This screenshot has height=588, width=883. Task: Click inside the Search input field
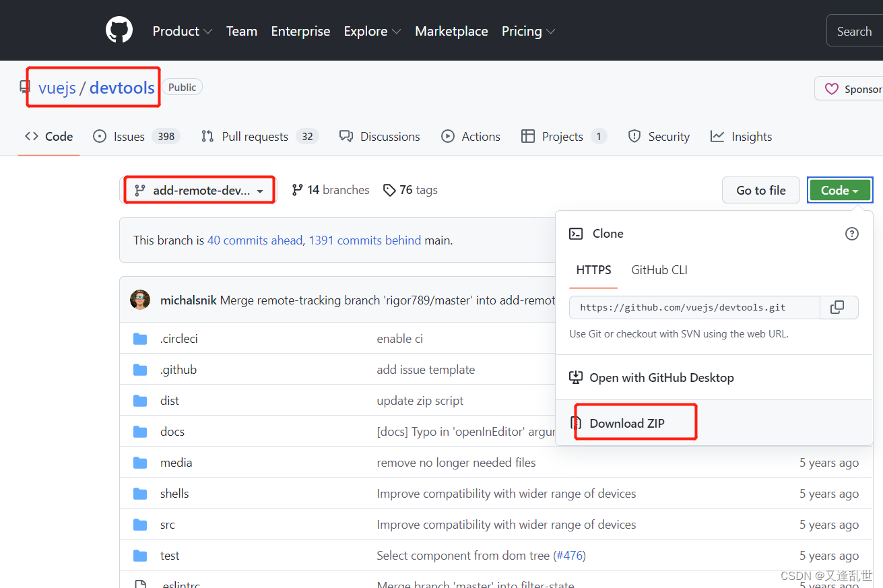pos(854,30)
